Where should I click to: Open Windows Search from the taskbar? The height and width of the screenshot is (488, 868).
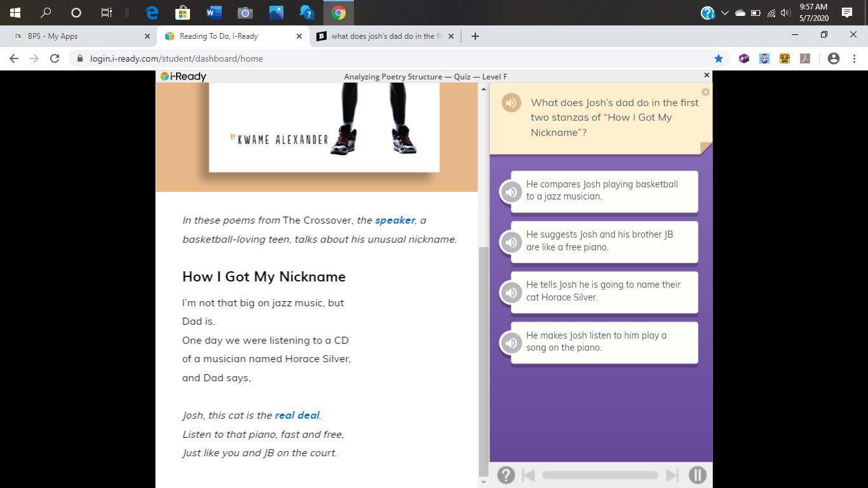click(46, 13)
